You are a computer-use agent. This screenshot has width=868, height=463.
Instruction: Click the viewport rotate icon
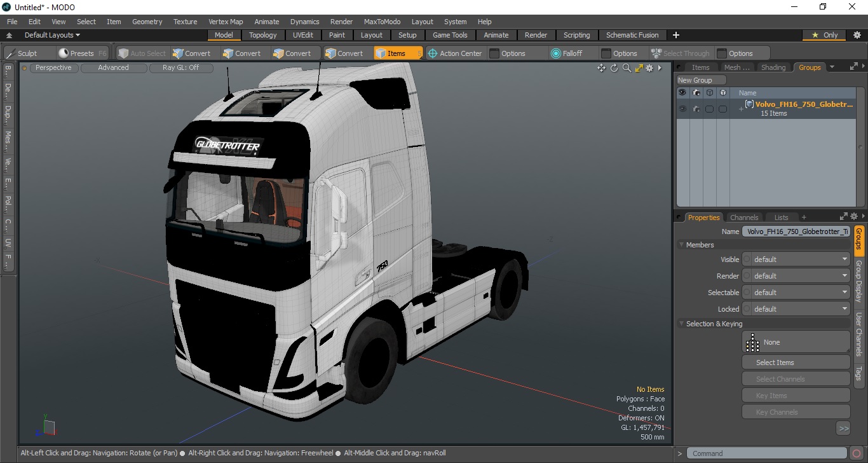614,68
